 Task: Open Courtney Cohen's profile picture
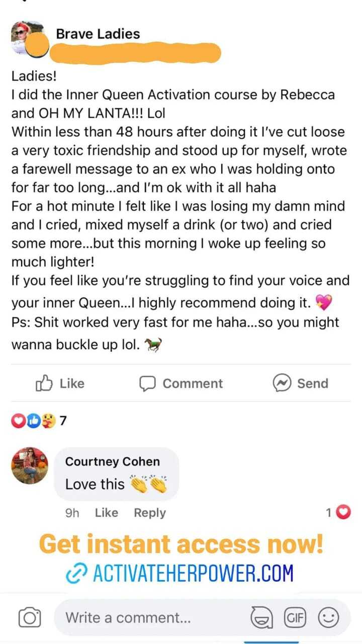coord(29,465)
